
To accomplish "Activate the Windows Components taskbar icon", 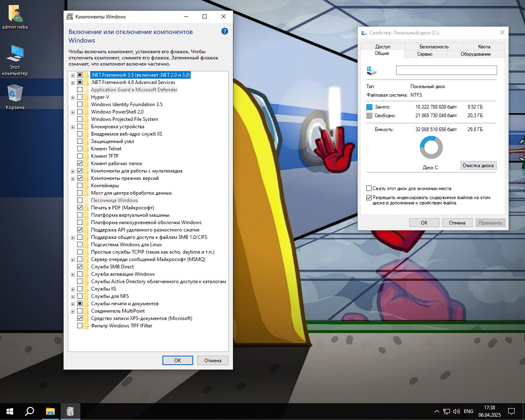I will click(70, 411).
